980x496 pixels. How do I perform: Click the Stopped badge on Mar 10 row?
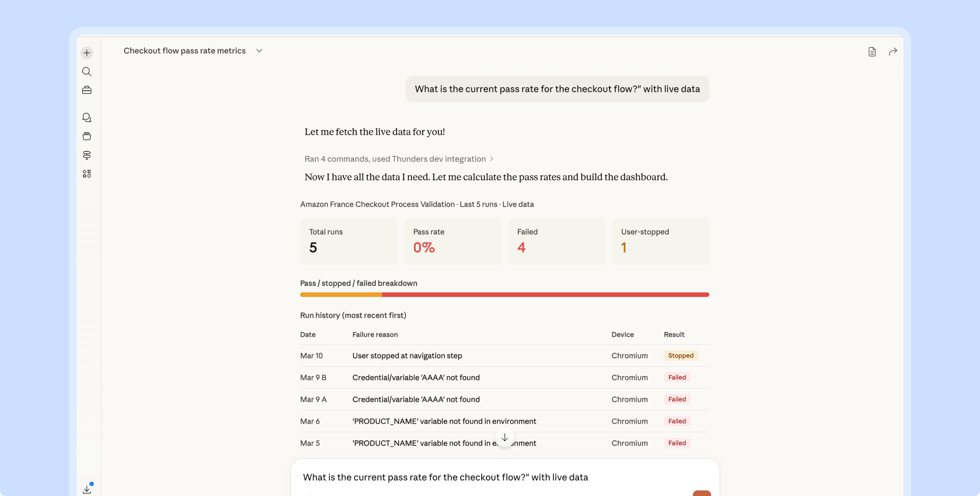681,356
